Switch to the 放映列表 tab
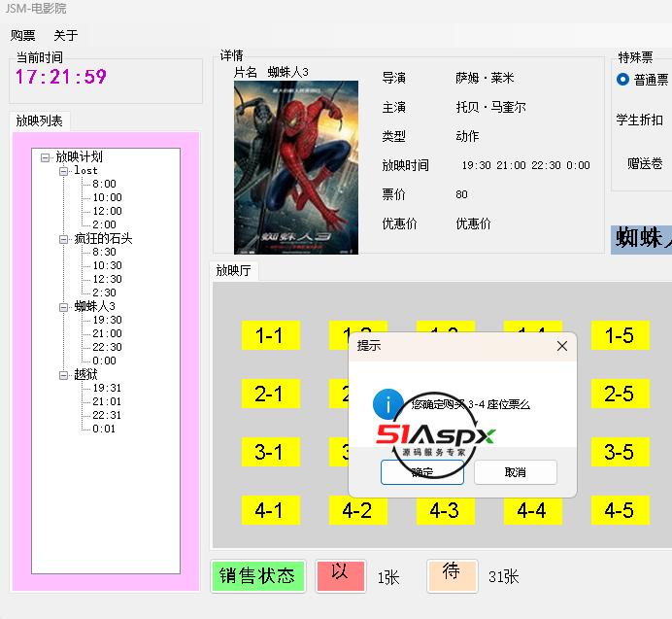The image size is (672, 619). [x=40, y=120]
